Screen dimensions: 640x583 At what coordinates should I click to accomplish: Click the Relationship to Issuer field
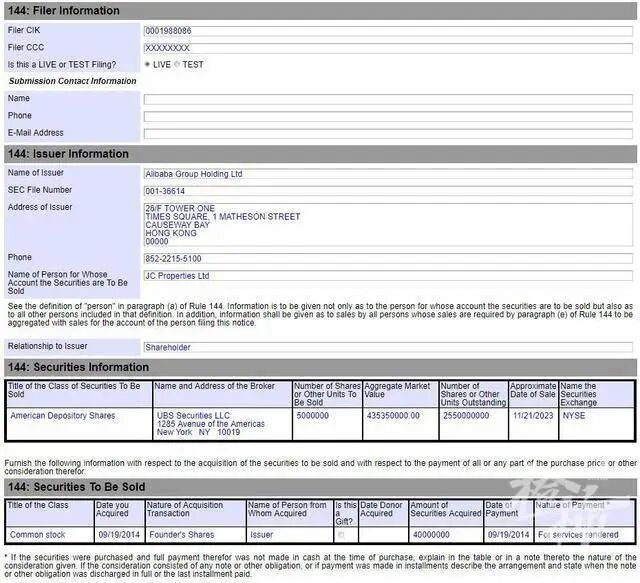(x=388, y=347)
